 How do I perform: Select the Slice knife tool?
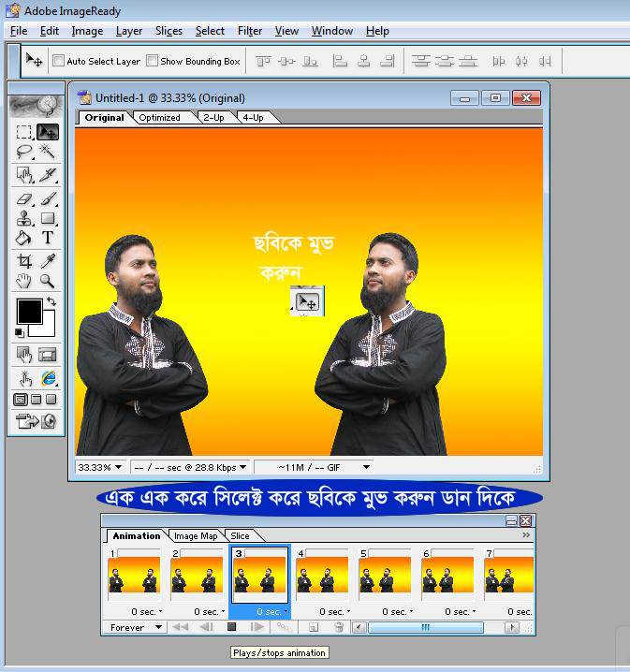48,175
